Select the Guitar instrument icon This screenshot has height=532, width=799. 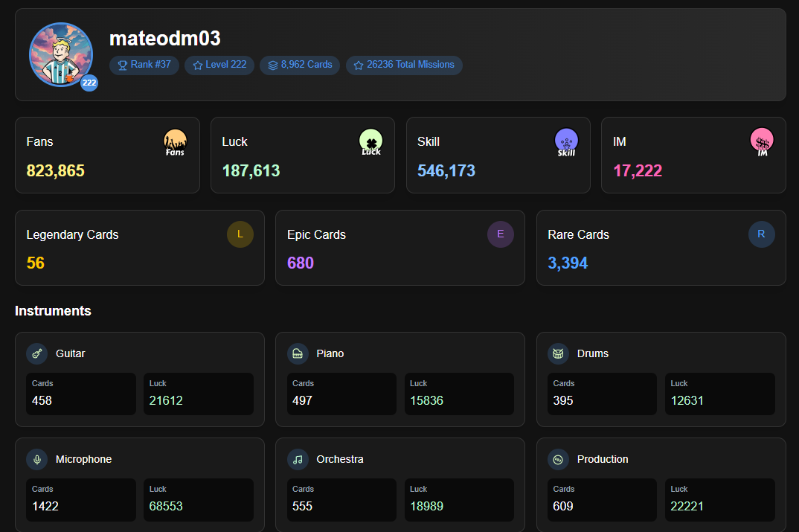tap(36, 353)
